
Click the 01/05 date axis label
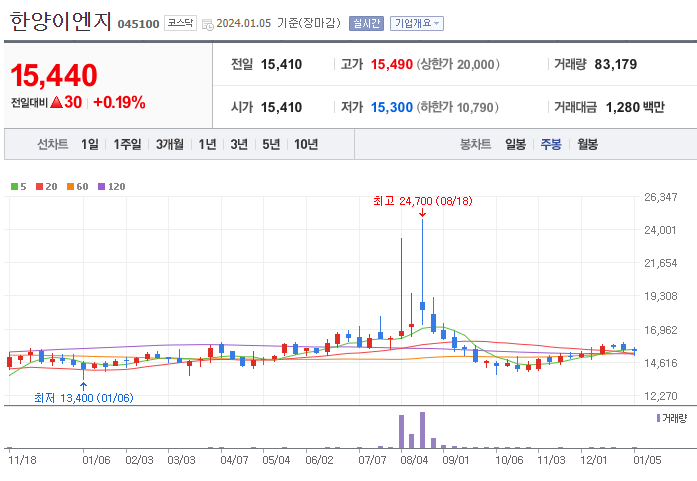coord(647,460)
